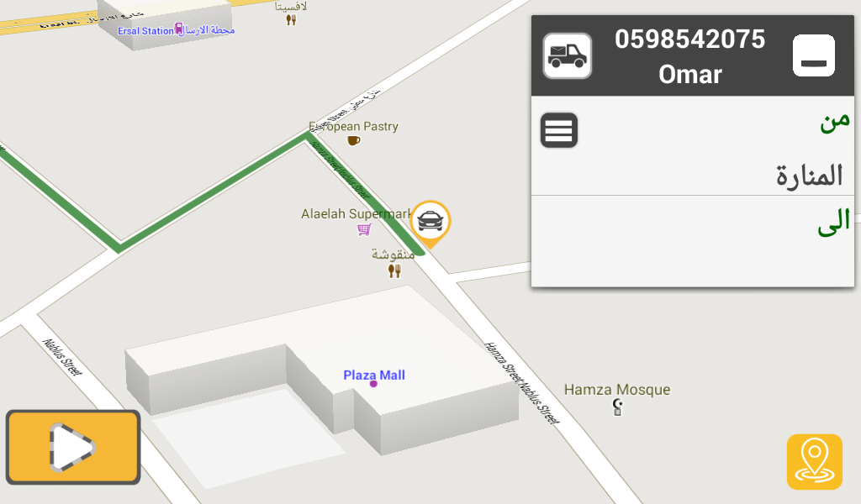Click the Alaelah Supermarket shopping cart icon
The width and height of the screenshot is (861, 504).
coord(364,229)
